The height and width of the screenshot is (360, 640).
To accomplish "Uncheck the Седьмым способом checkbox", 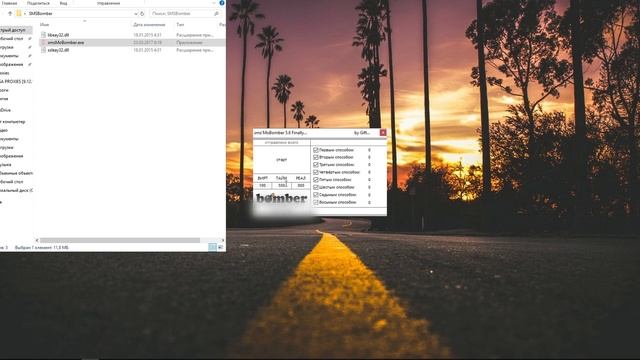I will 316,195.
